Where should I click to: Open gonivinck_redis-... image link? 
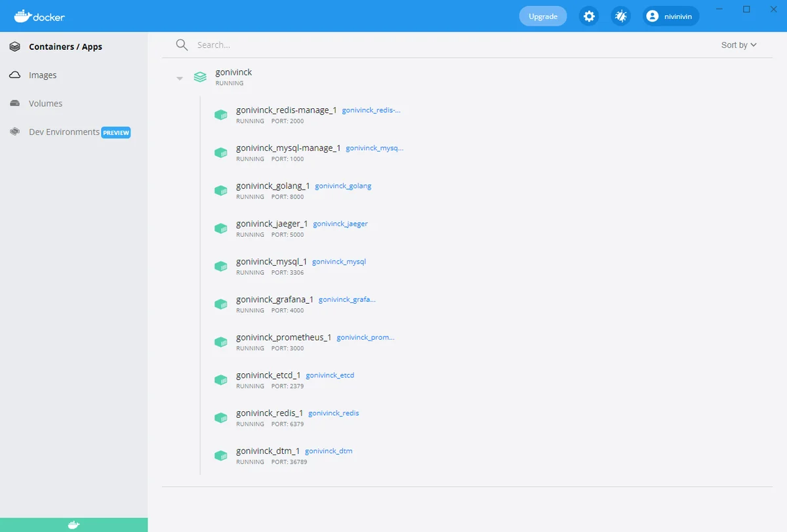[371, 110]
